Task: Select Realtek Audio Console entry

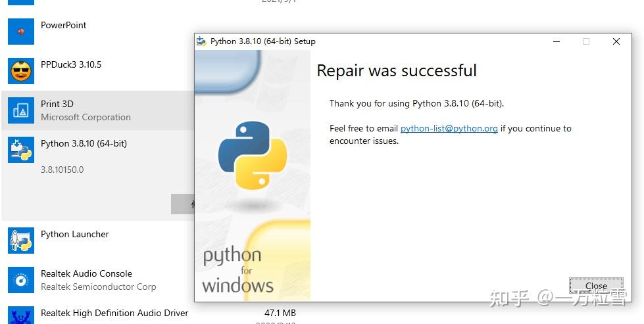Action: [x=86, y=273]
